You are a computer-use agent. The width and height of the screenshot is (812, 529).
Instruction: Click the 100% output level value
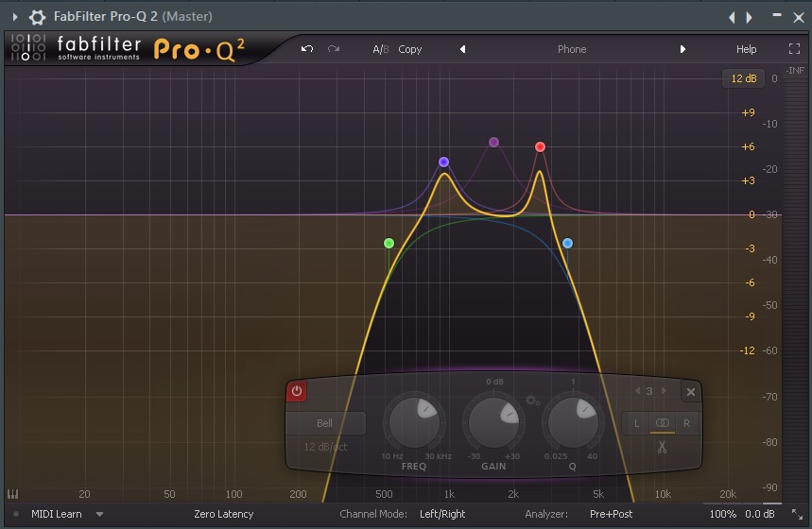[723, 514]
